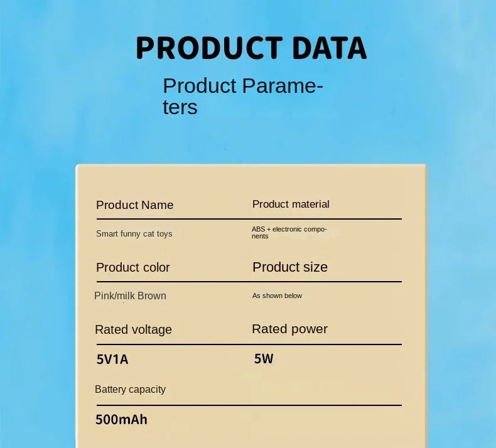This screenshot has width=496, height=448.
Task: Select the Product material label
Action: (291, 204)
